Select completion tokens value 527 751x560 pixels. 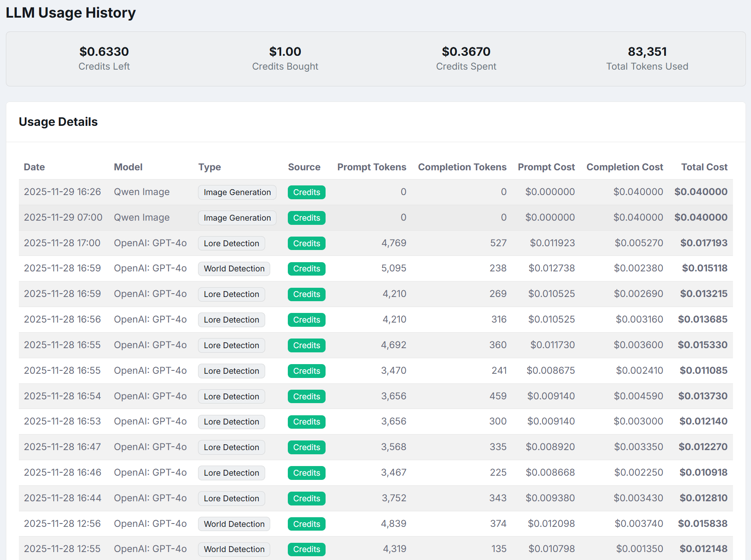(498, 243)
